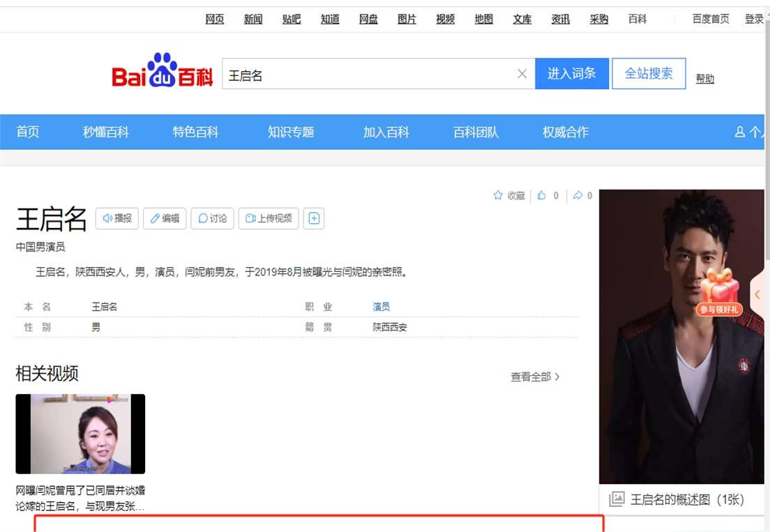Click the 全站搜索 button

click(649, 74)
